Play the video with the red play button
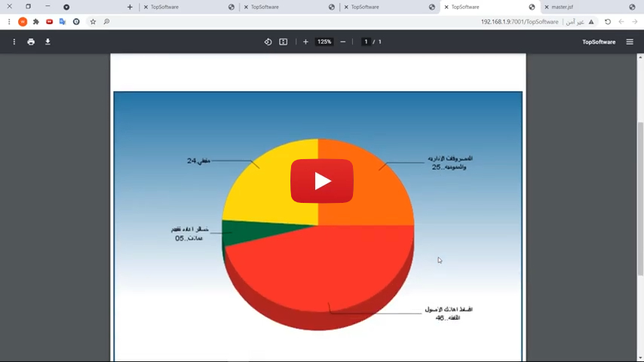 (322, 181)
